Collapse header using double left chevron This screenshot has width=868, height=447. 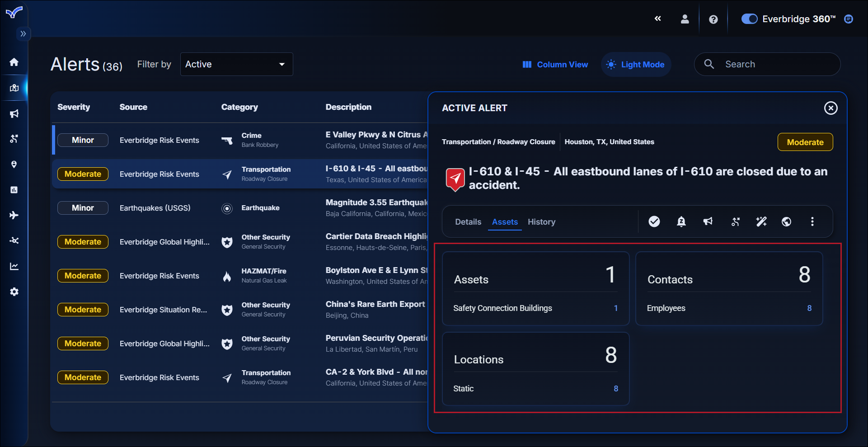[x=658, y=19]
